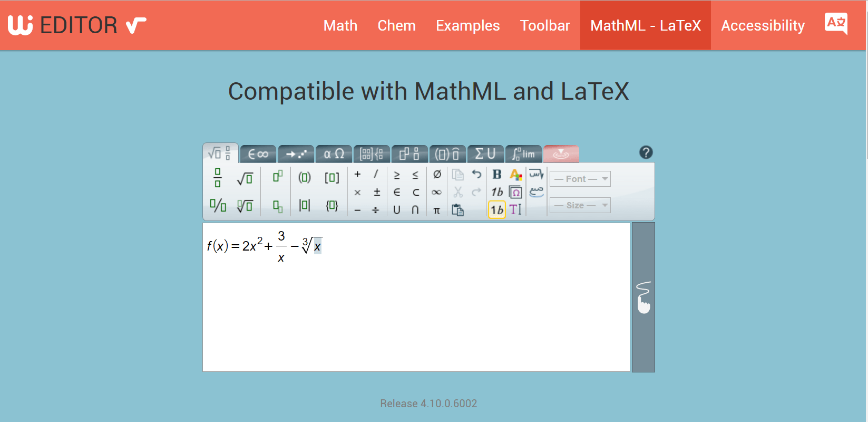The width and height of the screenshot is (868, 422).
Task: Click the cut scissors icon
Action: pos(457,192)
